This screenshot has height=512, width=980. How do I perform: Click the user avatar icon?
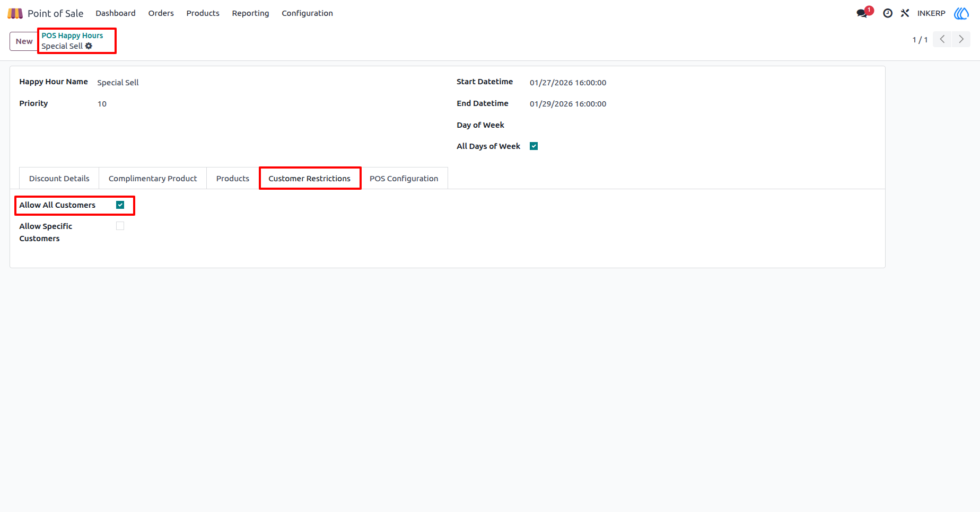(961, 13)
